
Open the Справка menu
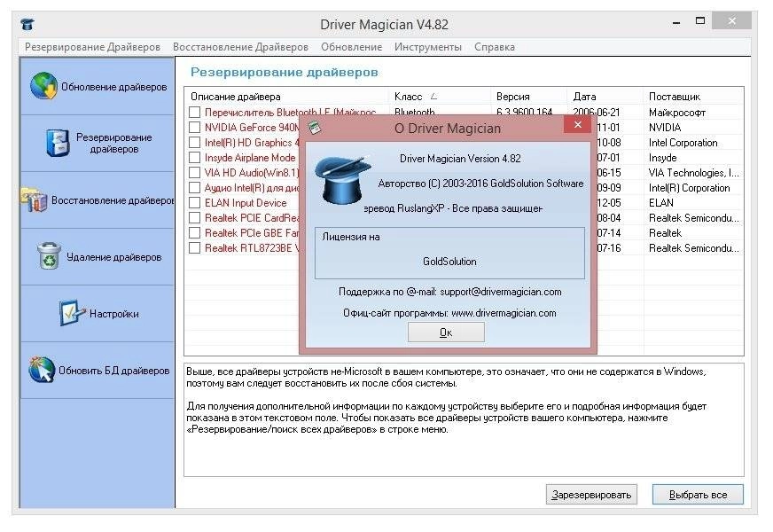click(495, 47)
